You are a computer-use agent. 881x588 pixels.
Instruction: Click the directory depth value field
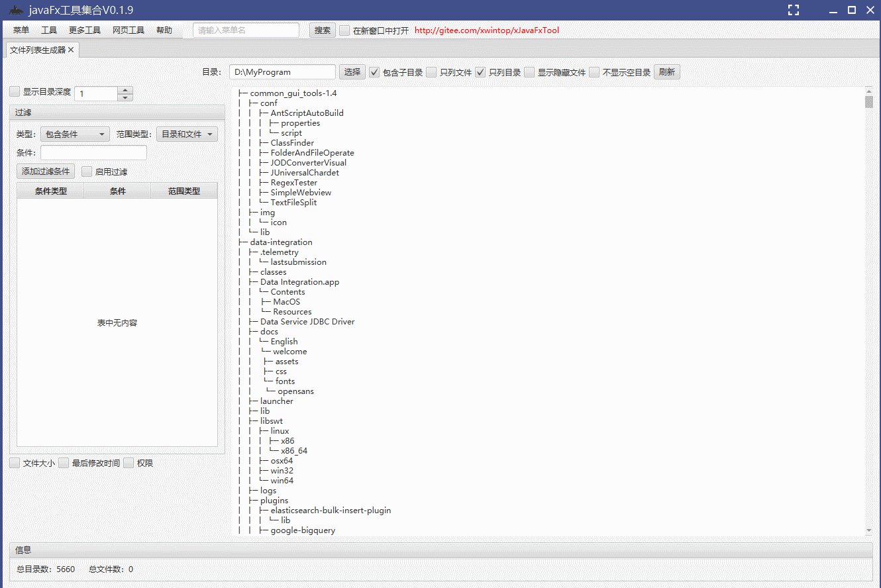(x=96, y=94)
